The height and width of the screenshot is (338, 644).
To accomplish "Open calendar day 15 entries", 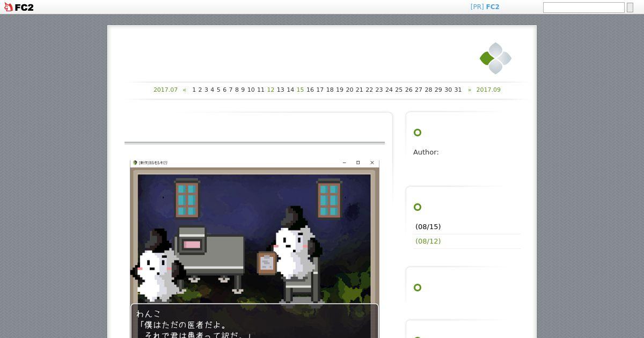I will [x=300, y=90].
